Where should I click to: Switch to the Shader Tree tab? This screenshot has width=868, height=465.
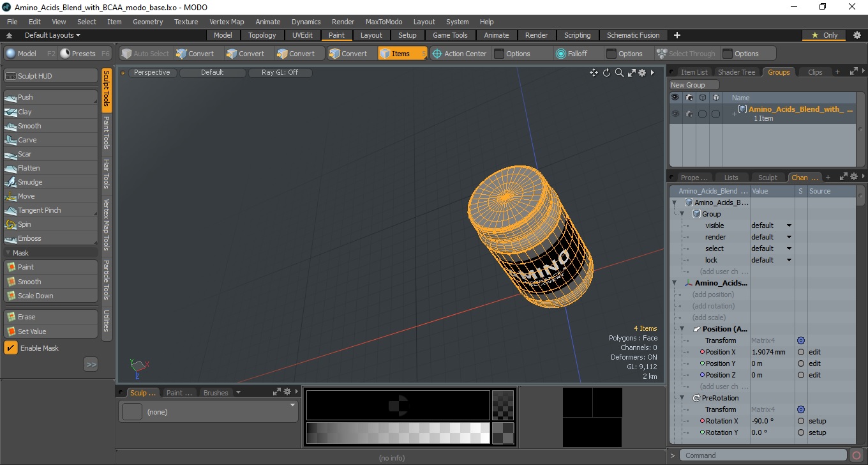tap(737, 72)
